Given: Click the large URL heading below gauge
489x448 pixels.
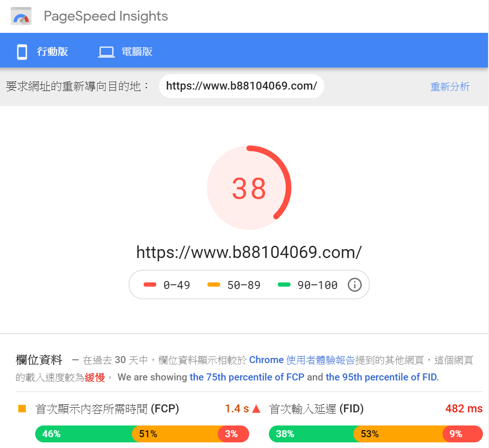Looking at the screenshot, I should [x=249, y=252].
